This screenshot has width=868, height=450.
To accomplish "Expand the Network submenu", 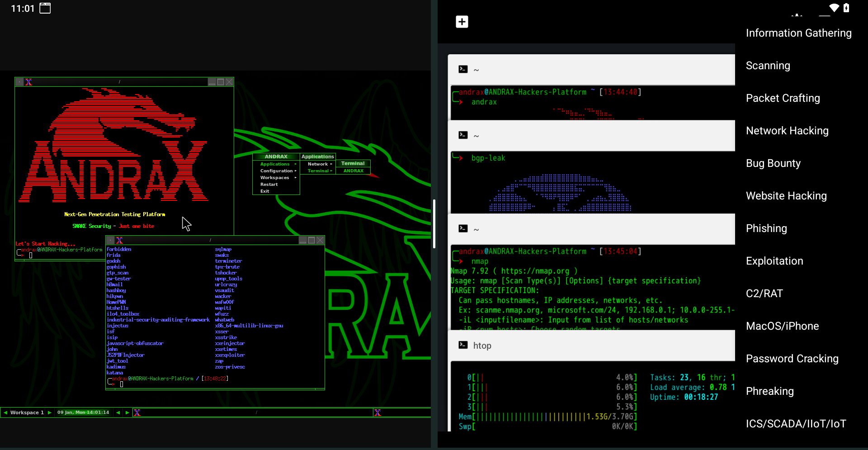I will [318, 164].
